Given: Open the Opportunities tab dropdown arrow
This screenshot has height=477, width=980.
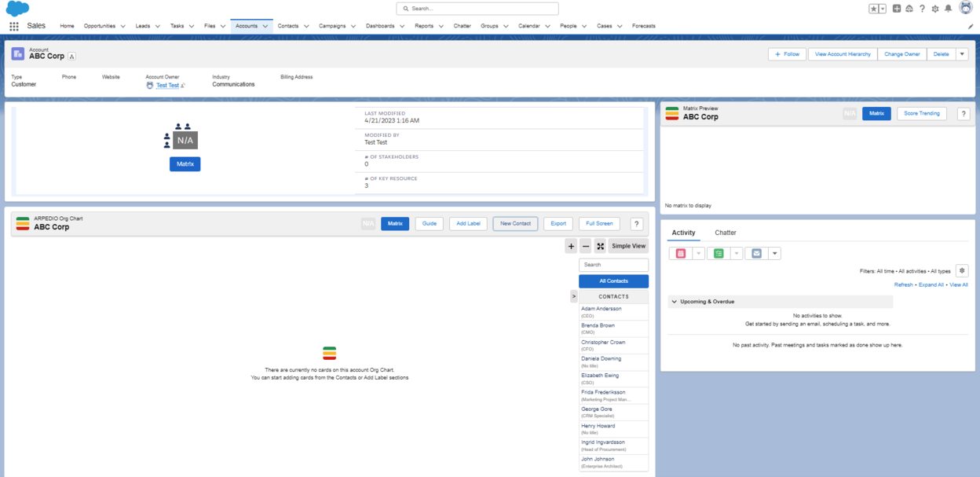Looking at the screenshot, I should point(122,26).
